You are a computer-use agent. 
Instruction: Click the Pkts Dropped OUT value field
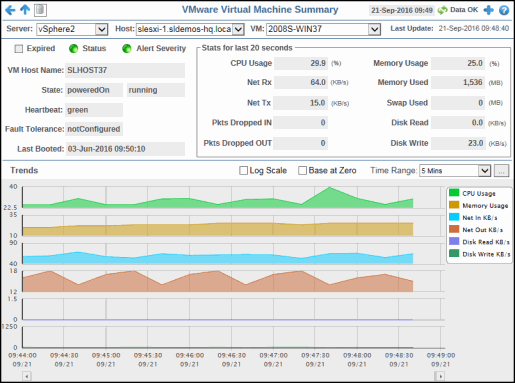(x=300, y=143)
